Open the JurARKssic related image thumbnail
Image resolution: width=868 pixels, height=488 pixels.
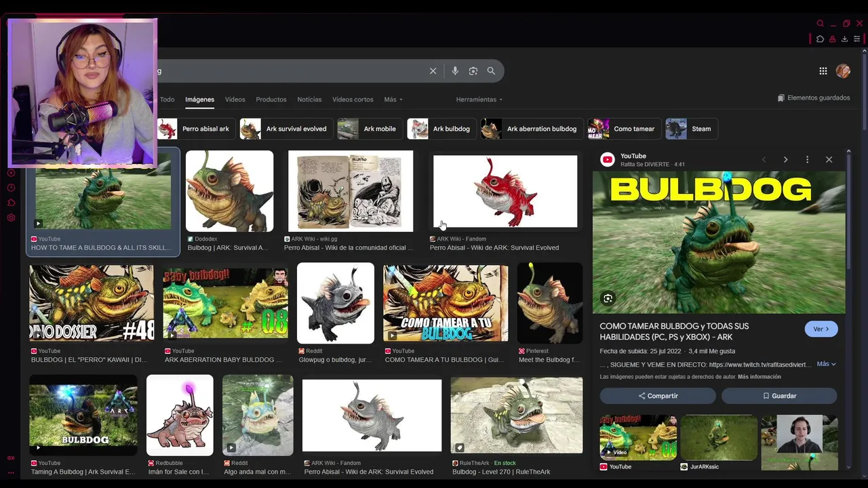pos(719,437)
